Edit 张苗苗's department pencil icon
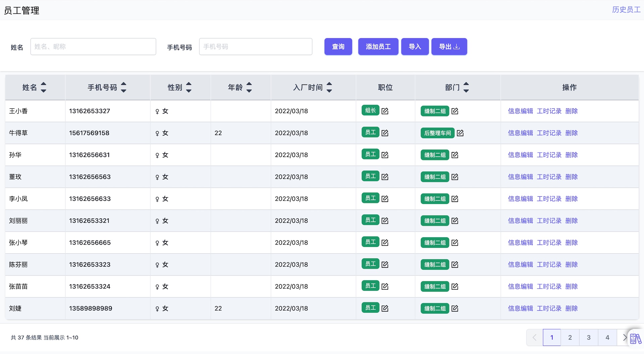The image size is (644, 354). click(455, 286)
